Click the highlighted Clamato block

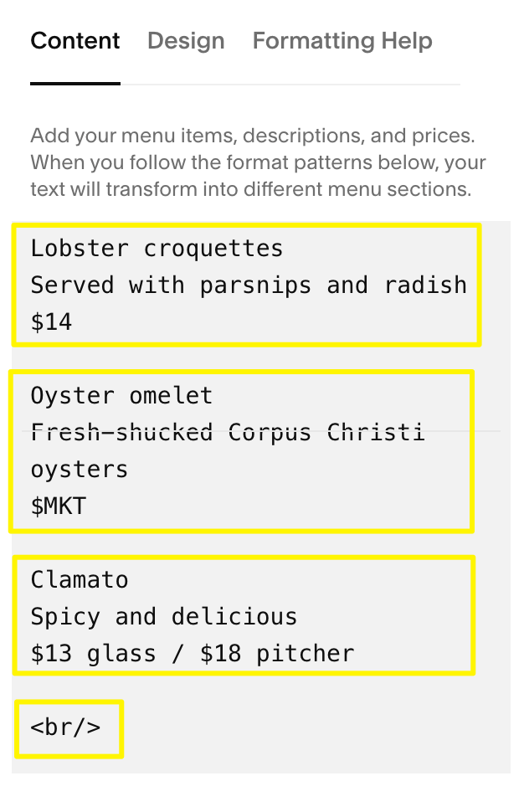pyautogui.click(x=243, y=615)
